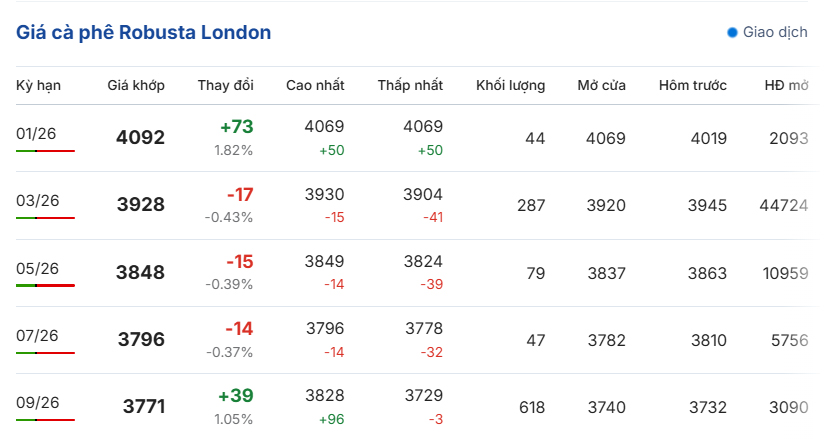Select the 01/26 contract term
This screenshot has height=440, width=825.
38,133
